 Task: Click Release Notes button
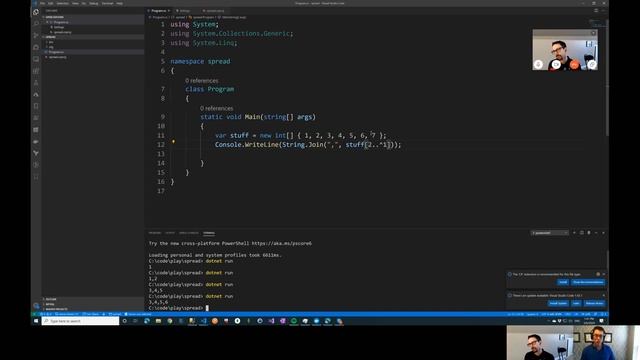coord(594,303)
